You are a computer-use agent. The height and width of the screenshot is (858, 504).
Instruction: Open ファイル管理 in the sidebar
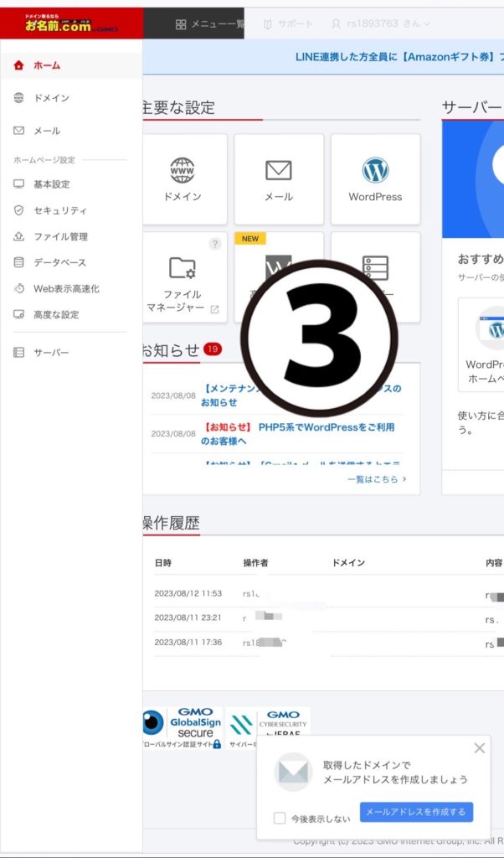click(60, 236)
